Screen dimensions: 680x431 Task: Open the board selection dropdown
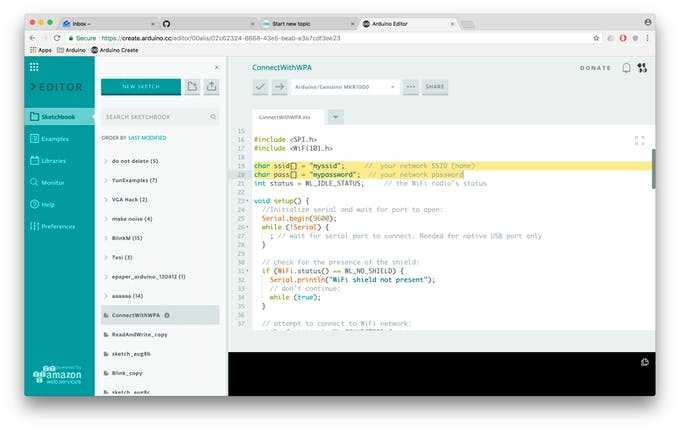(x=345, y=87)
